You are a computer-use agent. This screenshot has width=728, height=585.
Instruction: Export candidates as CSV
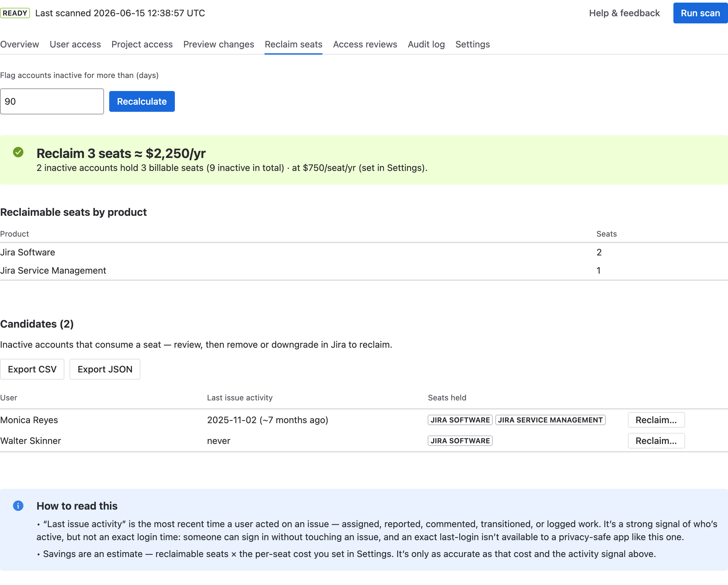click(32, 369)
